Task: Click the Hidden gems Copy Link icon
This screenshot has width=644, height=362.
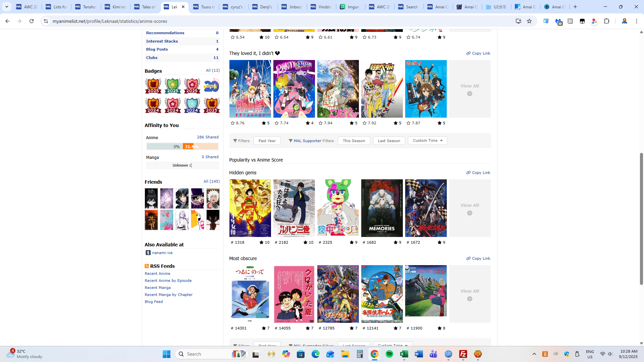Action: click(468, 173)
